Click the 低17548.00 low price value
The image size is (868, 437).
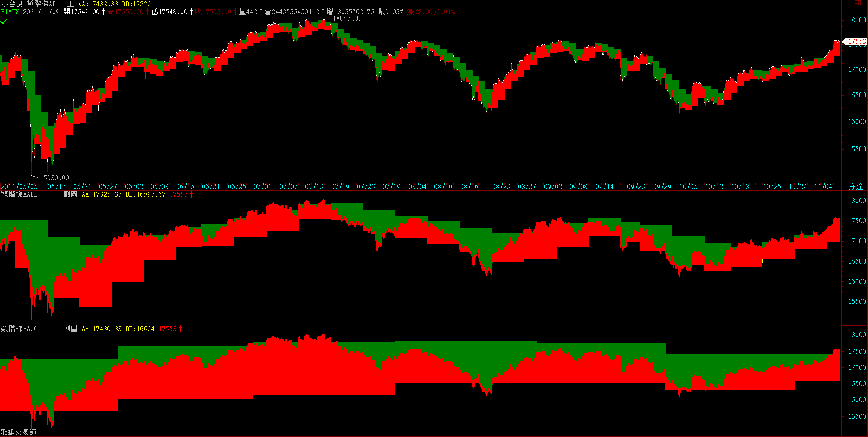coord(169,12)
